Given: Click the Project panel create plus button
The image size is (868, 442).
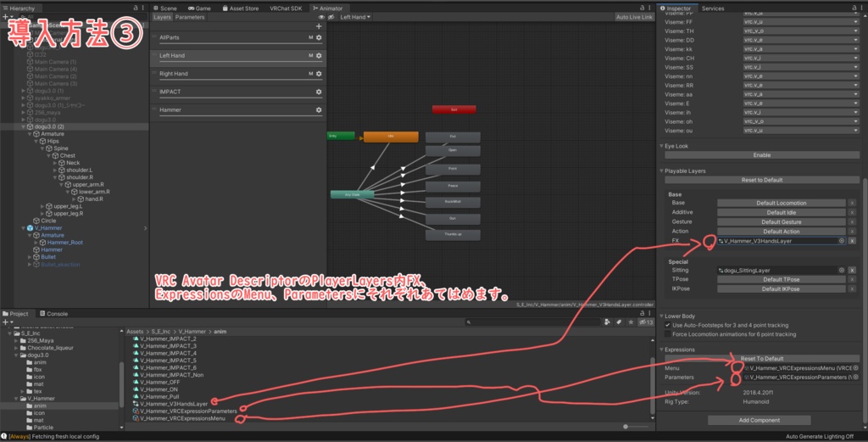Looking at the screenshot, I should (6, 322).
